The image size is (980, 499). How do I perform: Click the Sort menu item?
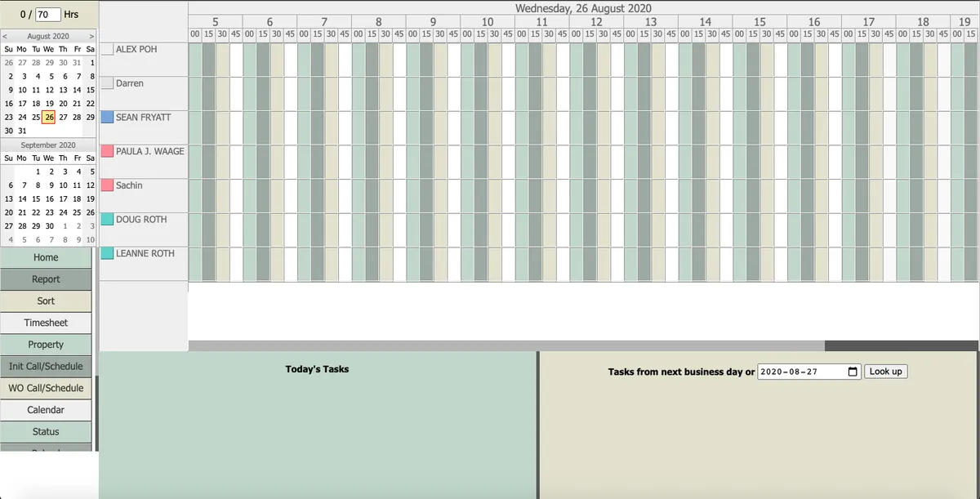pyautogui.click(x=46, y=301)
